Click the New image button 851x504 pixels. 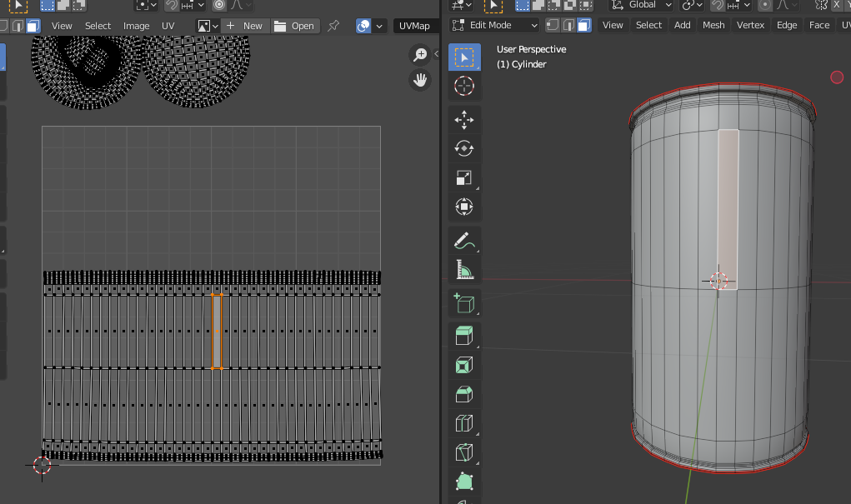point(244,26)
